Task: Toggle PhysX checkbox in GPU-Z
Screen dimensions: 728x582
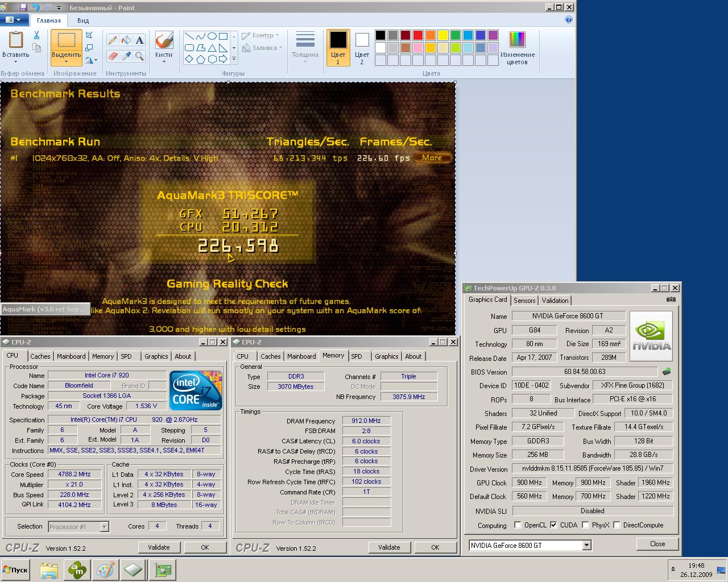Action: [585, 525]
